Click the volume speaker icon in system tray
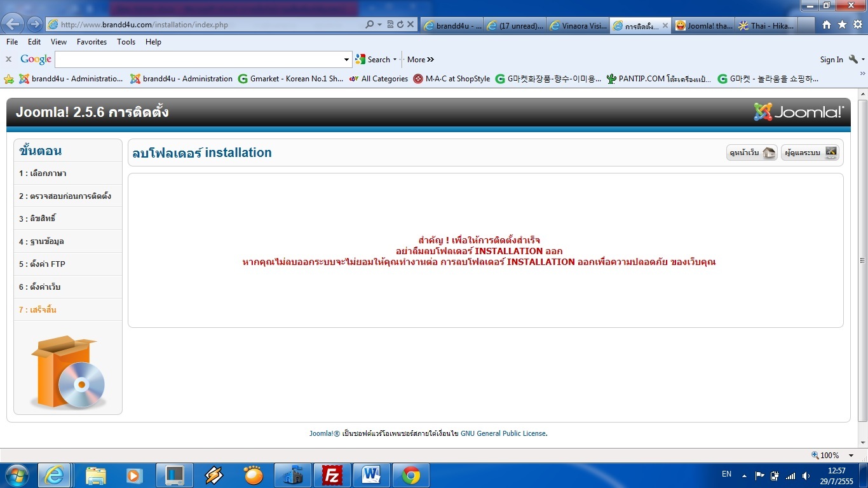Viewport: 868px width, 488px height. coord(806,475)
